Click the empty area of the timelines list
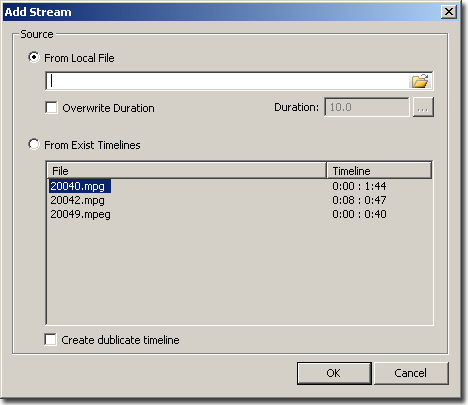Viewport: 468px width, 405px height. (x=239, y=272)
